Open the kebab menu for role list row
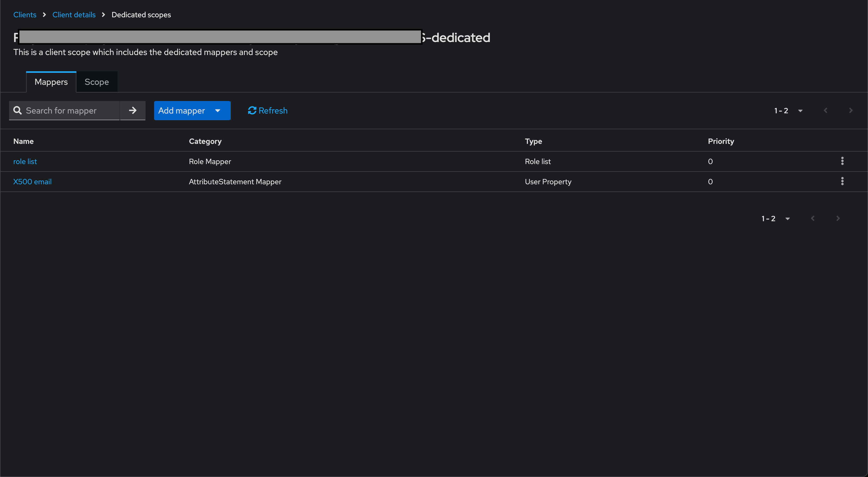868x477 pixels. click(x=842, y=161)
